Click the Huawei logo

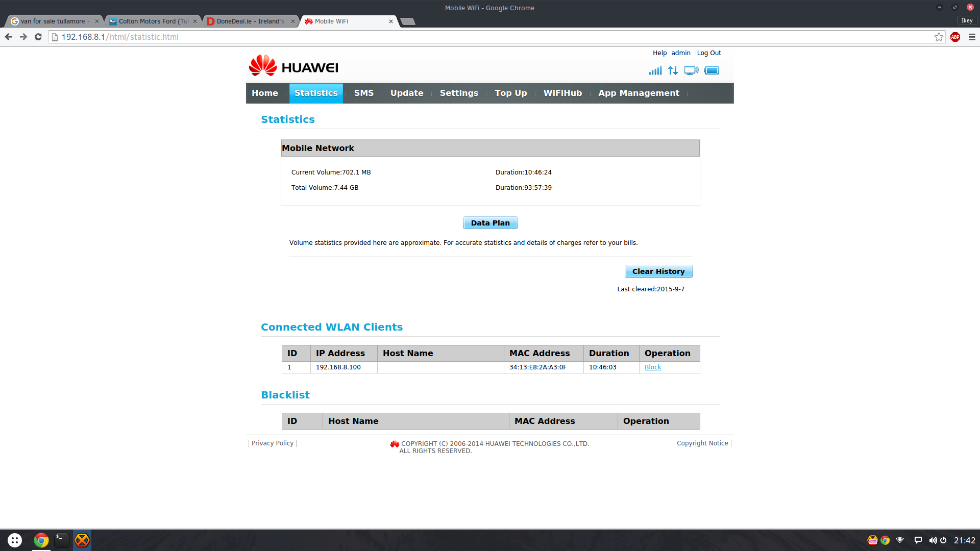293,67
